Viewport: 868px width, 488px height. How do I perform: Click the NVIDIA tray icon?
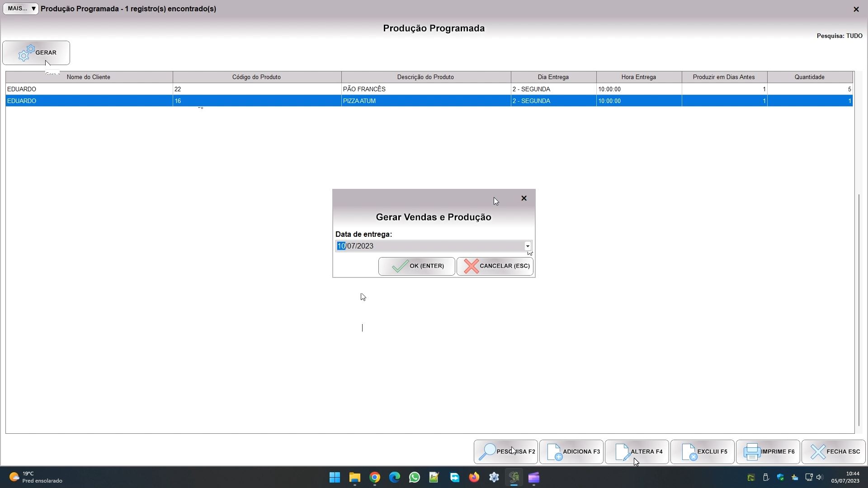point(751,478)
